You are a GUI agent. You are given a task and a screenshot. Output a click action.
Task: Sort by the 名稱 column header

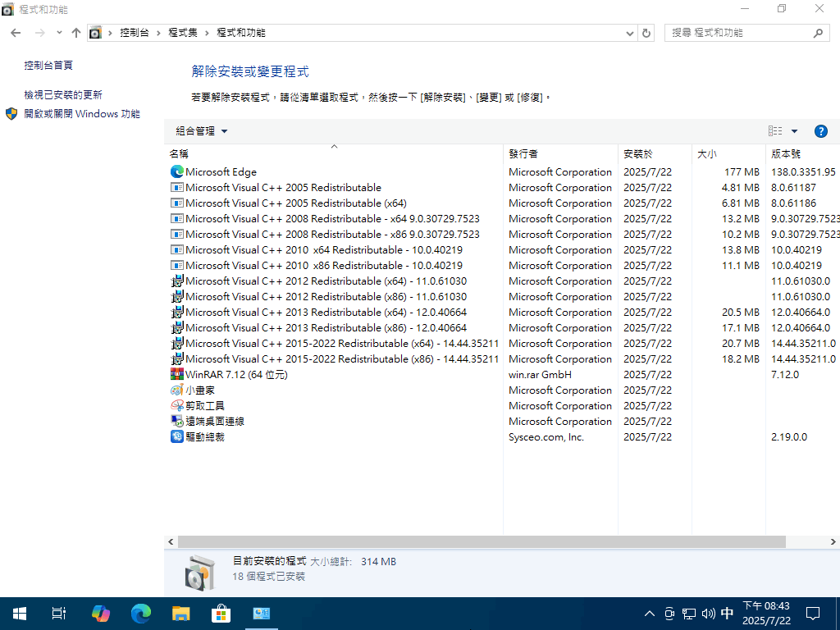pyautogui.click(x=334, y=153)
